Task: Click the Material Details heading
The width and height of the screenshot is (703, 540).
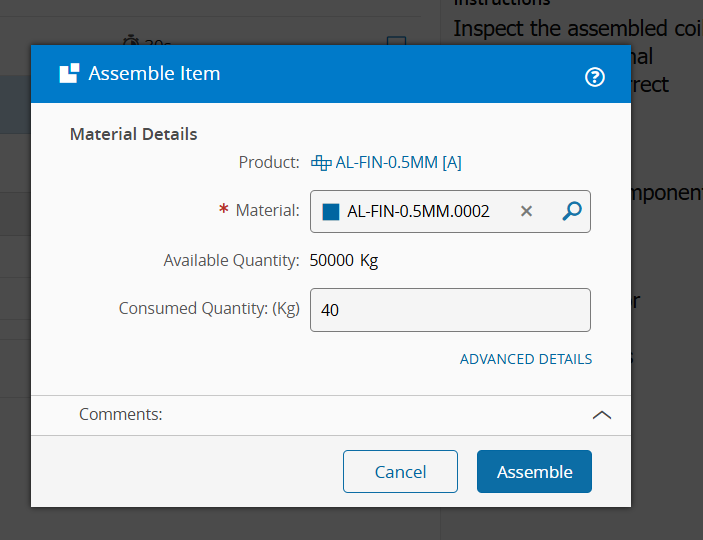Action: pos(134,134)
